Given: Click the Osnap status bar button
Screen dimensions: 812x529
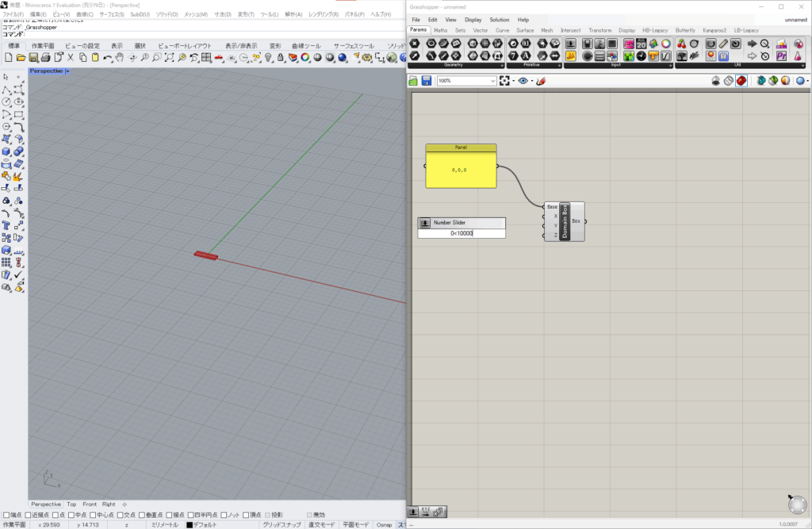Looking at the screenshot, I should click(384, 524).
